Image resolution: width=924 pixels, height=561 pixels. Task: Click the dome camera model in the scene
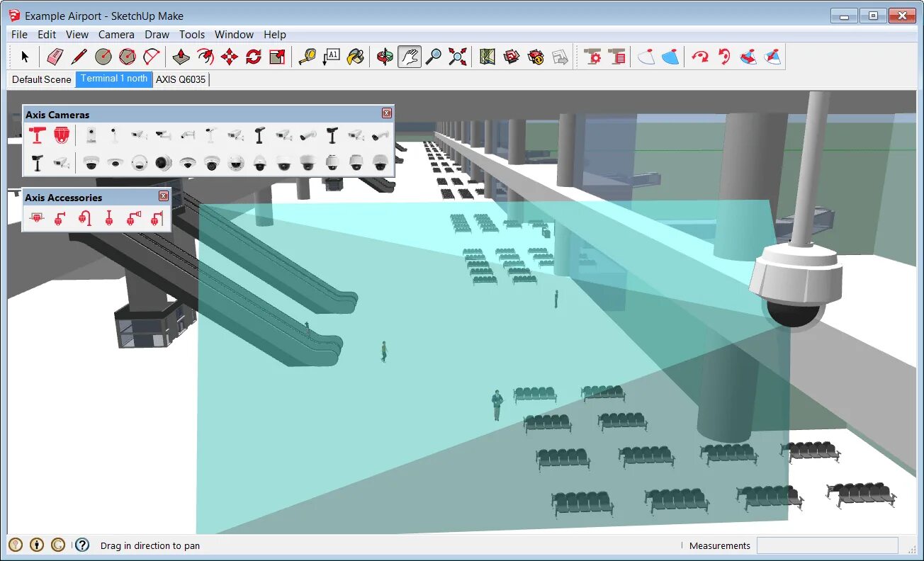tap(796, 287)
